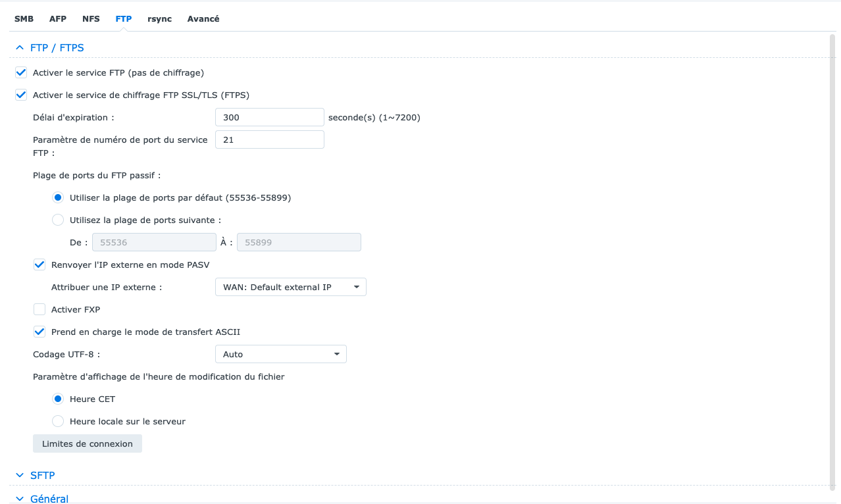The height and width of the screenshot is (504, 841).
Task: Choose Heure CET radio option
Action: (x=58, y=399)
